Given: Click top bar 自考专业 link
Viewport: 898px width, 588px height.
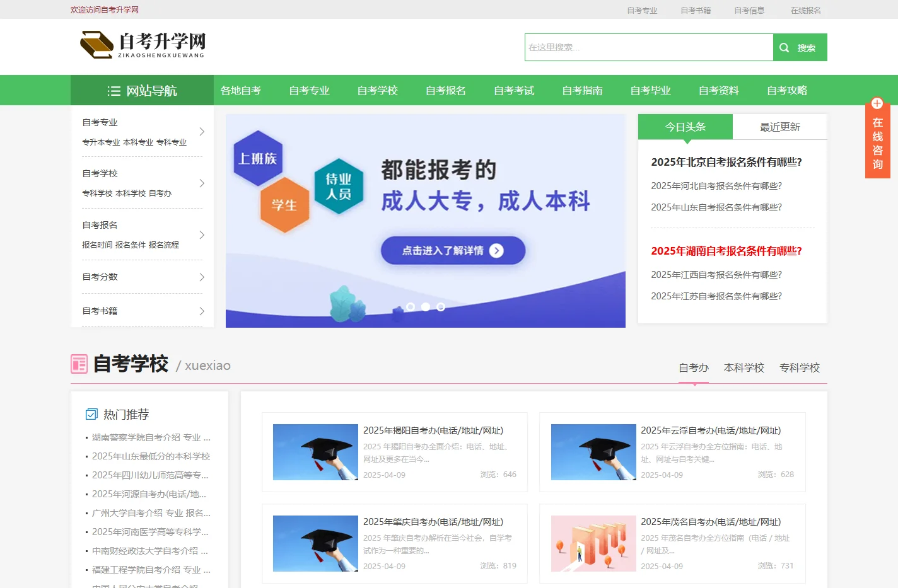Looking at the screenshot, I should point(642,10).
